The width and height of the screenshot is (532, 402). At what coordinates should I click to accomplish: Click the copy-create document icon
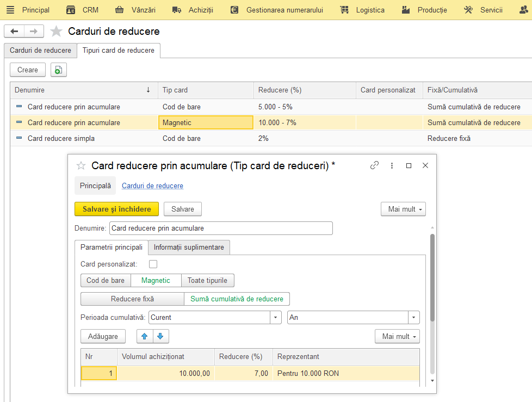tap(59, 70)
